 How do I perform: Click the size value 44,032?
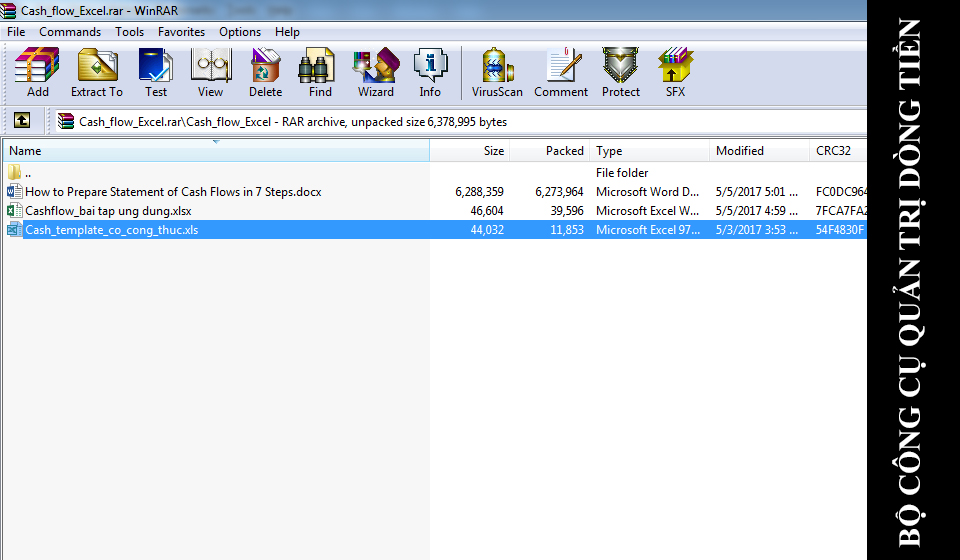click(x=487, y=230)
